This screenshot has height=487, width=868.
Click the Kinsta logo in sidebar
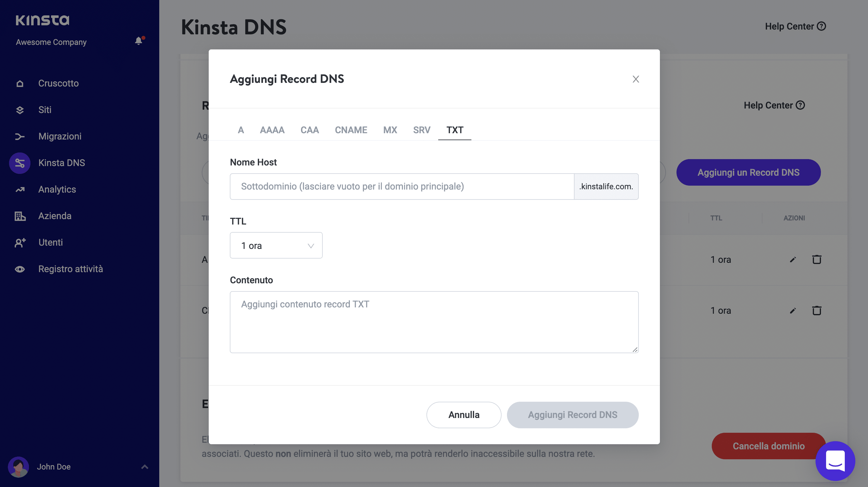tap(43, 20)
